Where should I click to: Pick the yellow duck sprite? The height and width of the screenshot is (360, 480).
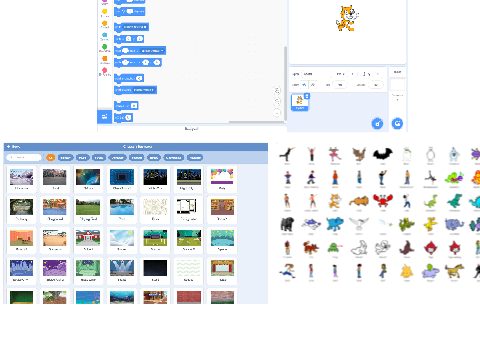pyautogui.click(x=430, y=224)
